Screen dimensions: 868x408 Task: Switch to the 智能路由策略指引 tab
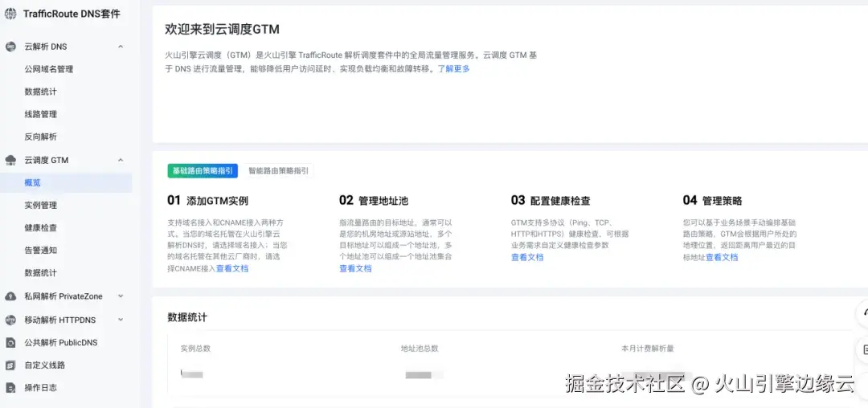[x=278, y=171]
